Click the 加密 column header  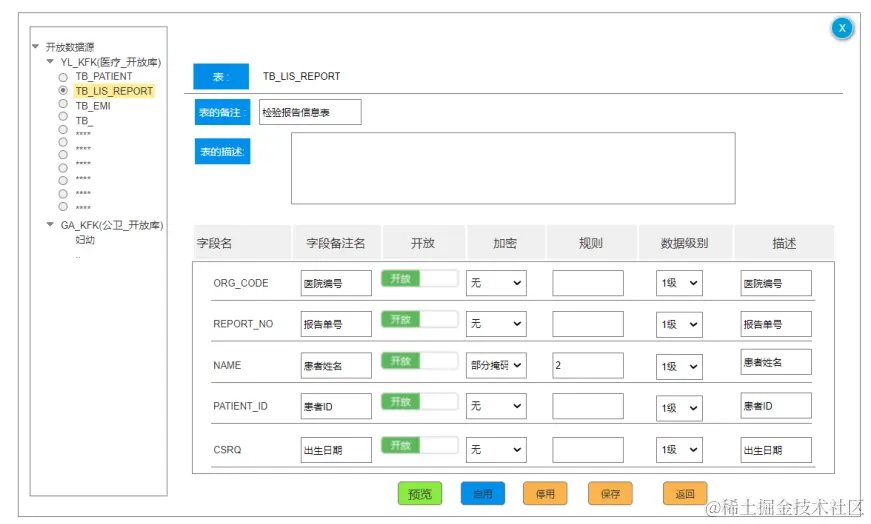(x=505, y=243)
